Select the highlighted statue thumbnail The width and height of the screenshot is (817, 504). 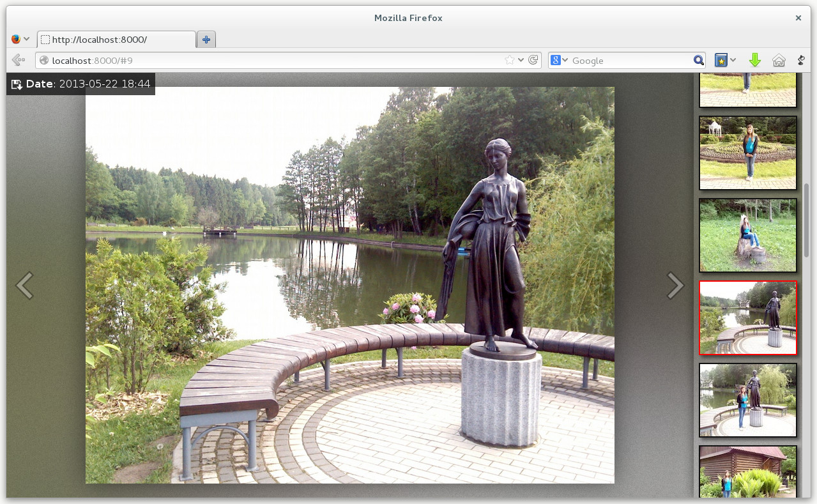(748, 317)
